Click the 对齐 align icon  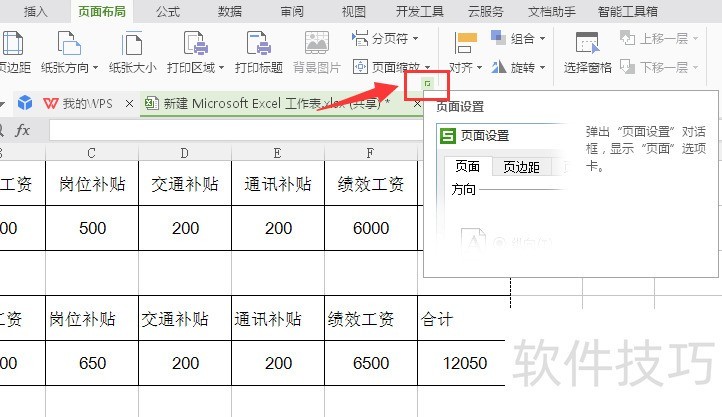click(x=466, y=43)
